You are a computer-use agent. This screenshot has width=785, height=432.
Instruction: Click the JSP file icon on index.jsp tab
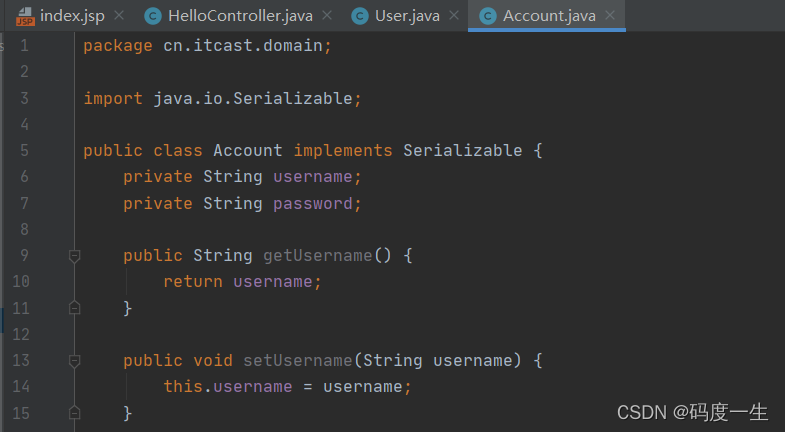point(25,16)
